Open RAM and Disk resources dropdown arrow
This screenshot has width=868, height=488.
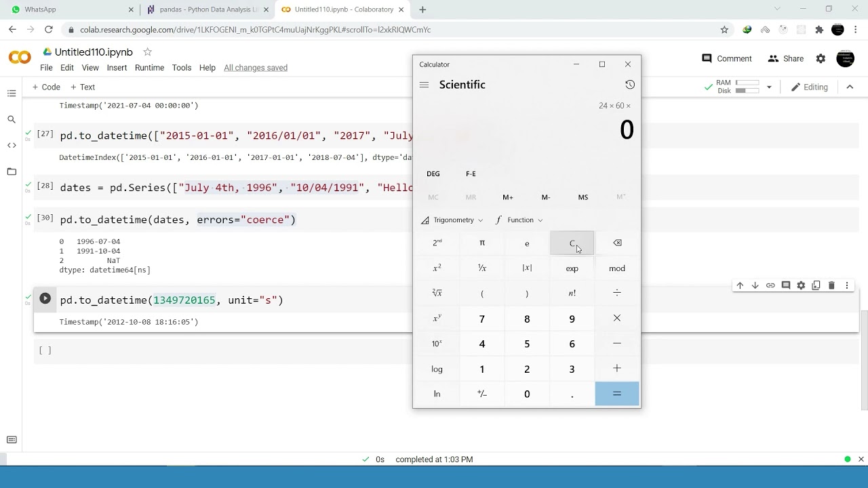pos(769,87)
